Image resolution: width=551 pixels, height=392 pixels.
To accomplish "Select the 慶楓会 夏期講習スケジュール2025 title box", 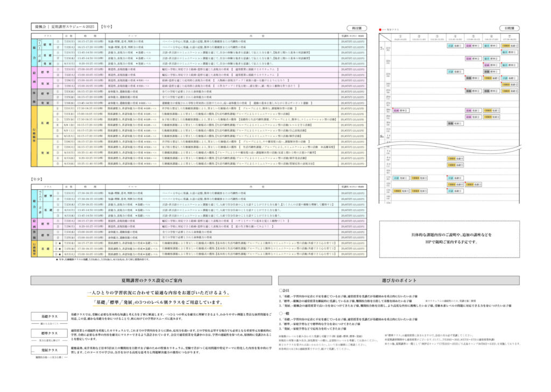I will click(x=65, y=27).
